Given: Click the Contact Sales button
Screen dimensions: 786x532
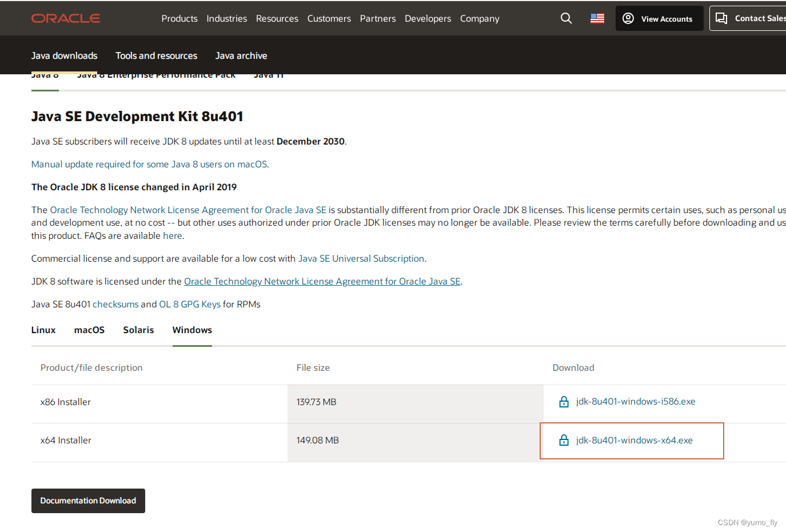Looking at the screenshot, I should tap(749, 18).
